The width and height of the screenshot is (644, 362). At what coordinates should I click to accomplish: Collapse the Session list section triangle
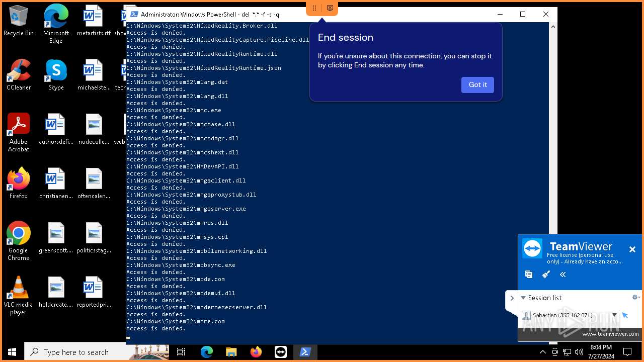tap(523, 298)
